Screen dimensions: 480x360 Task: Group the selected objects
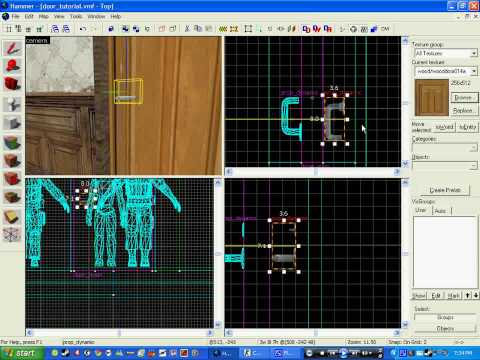125,29
